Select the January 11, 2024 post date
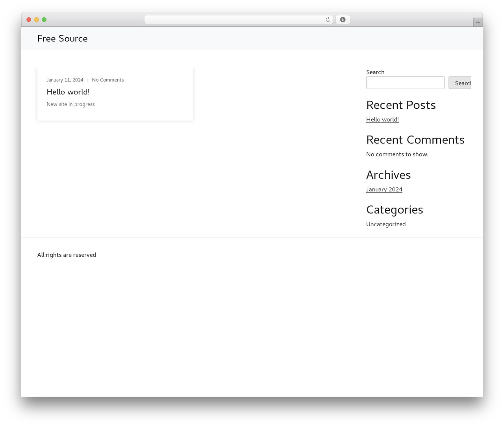 pyautogui.click(x=65, y=80)
